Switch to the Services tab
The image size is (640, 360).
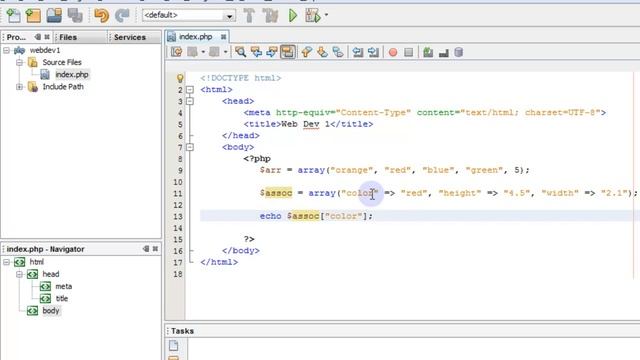point(130,37)
